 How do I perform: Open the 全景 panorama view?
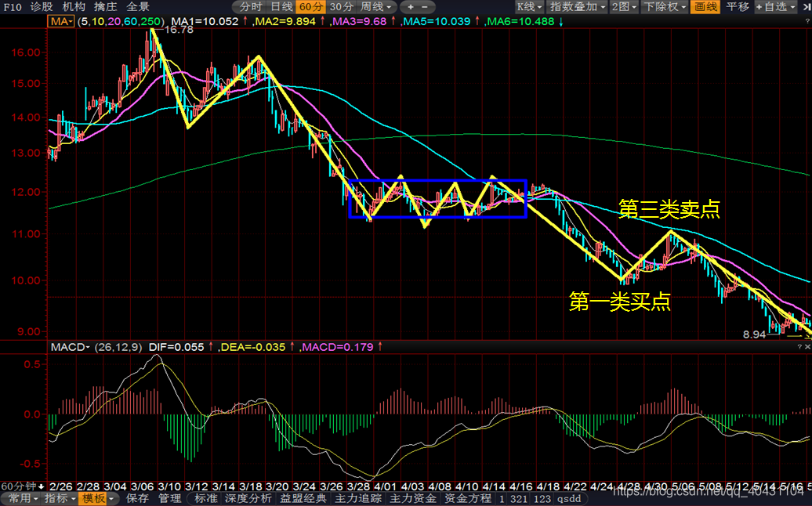[x=138, y=7]
